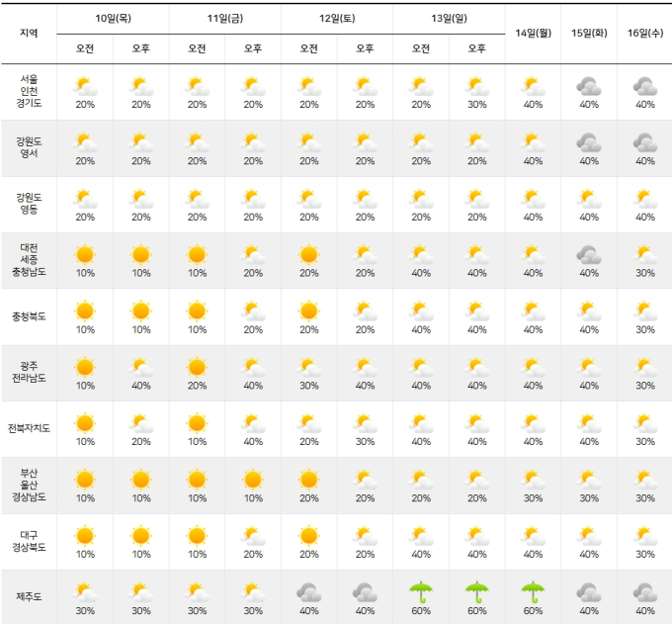Image resolution: width=672 pixels, height=624 pixels.
Task: Select the 11일(금) date column header
Action: 225,19
